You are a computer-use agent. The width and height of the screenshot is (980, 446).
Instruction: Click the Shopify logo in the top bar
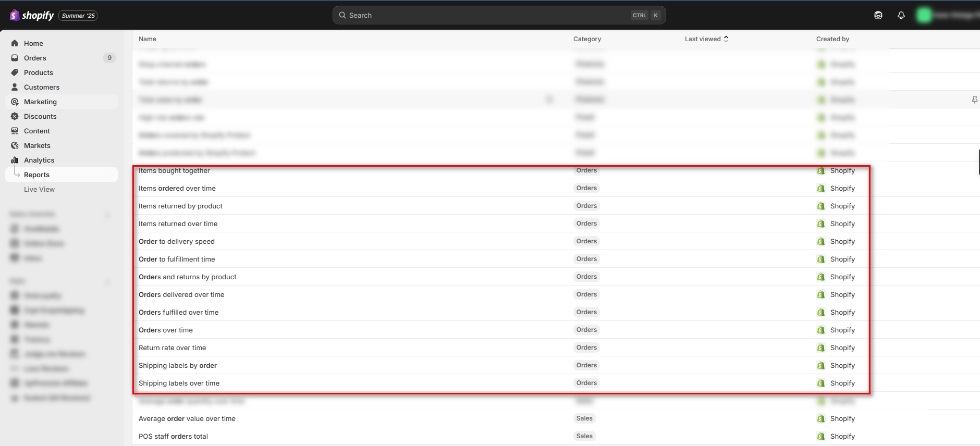point(32,16)
